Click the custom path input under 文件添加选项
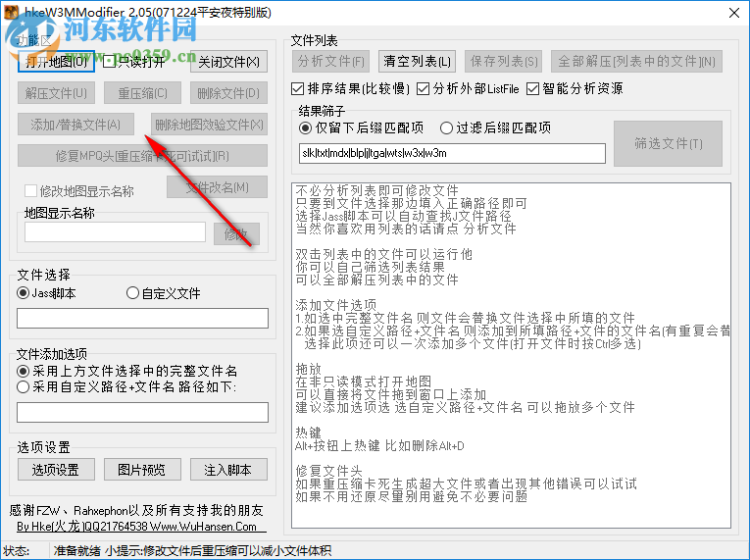 [x=142, y=412]
